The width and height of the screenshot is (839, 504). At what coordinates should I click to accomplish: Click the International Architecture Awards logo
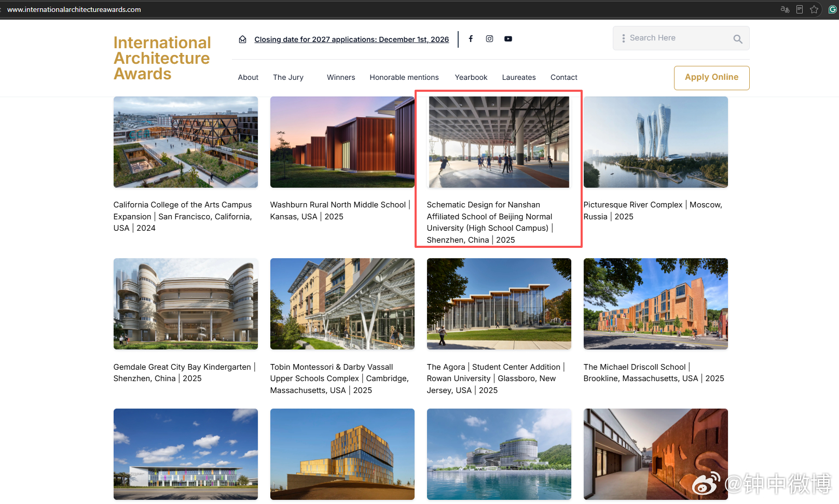[162, 58]
